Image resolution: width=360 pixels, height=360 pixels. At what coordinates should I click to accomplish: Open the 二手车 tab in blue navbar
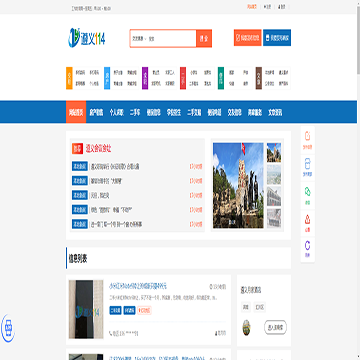click(x=135, y=112)
